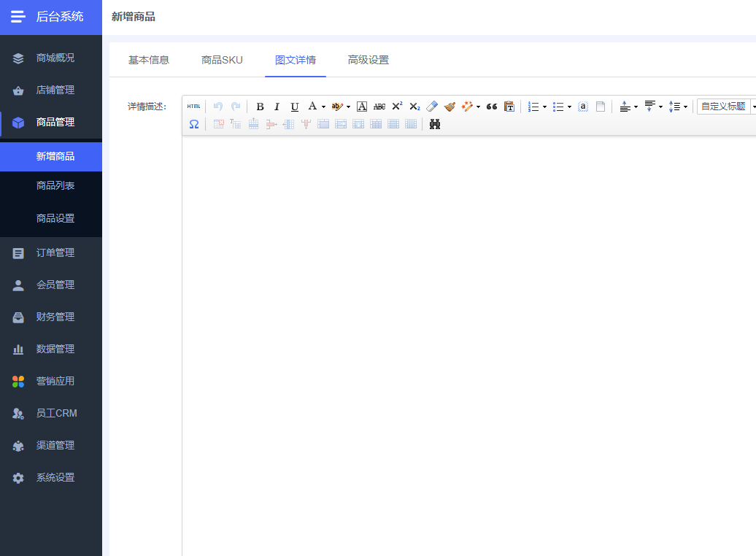756x556 pixels.
Task: Open the space-before-paragraph dropdown arrow
Action: pyautogui.click(x=636, y=107)
